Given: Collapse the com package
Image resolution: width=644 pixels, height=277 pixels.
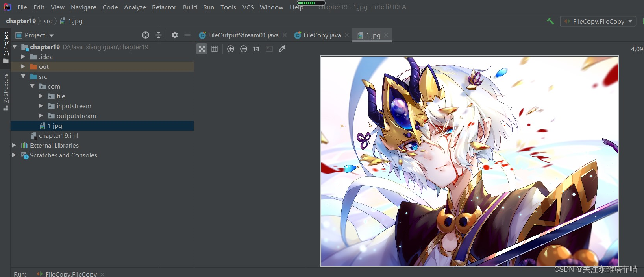Looking at the screenshot, I should click(x=32, y=86).
